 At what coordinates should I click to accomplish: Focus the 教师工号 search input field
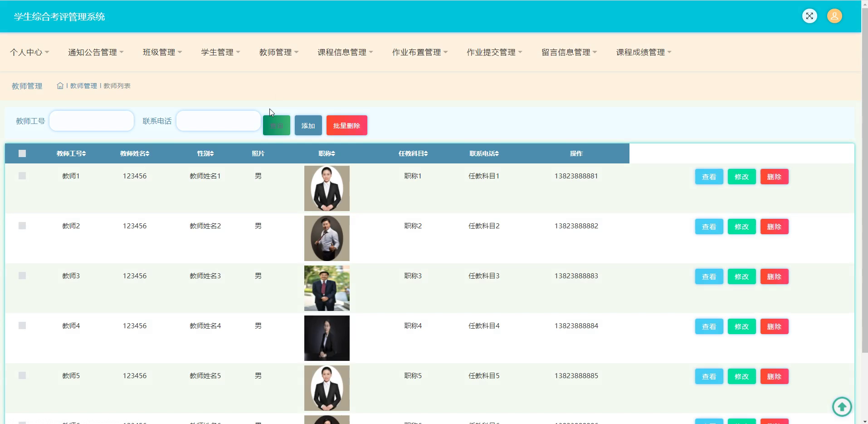pyautogui.click(x=92, y=121)
